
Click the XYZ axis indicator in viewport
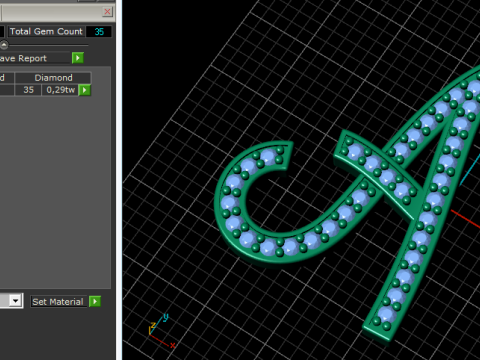click(x=162, y=331)
